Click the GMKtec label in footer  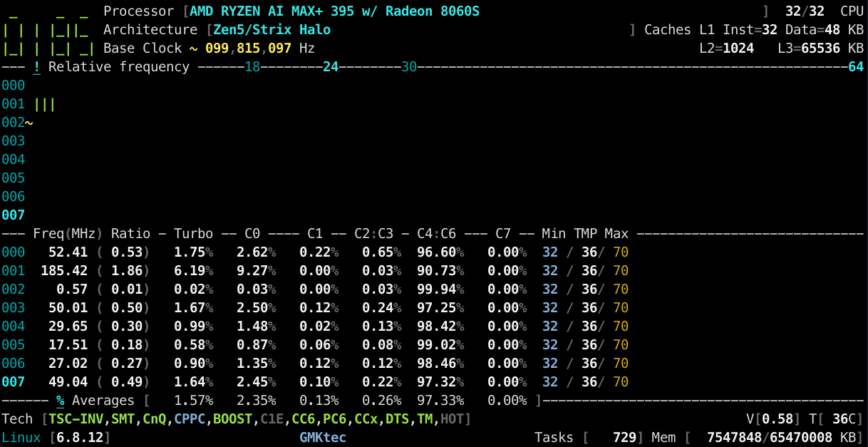coord(323,437)
